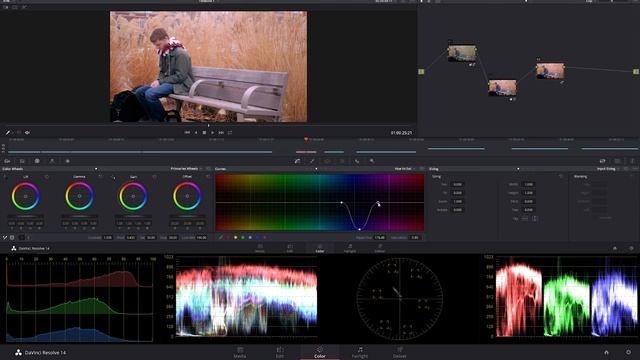Viewport: 640px width, 360px height.
Task: Play the clip in reverse
Action: (x=196, y=133)
